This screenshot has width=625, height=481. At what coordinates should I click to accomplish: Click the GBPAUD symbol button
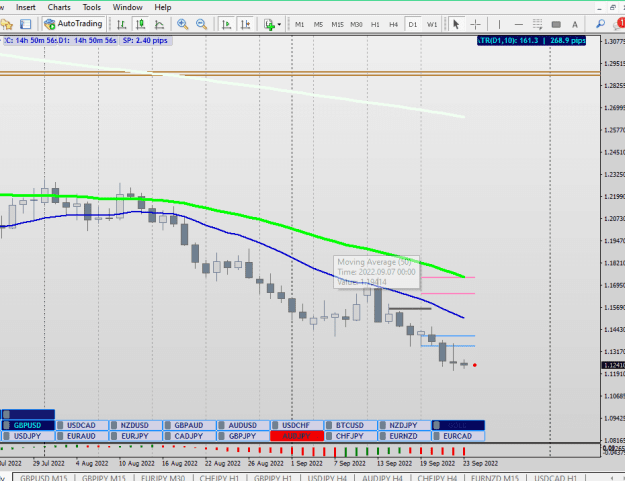[189, 425]
